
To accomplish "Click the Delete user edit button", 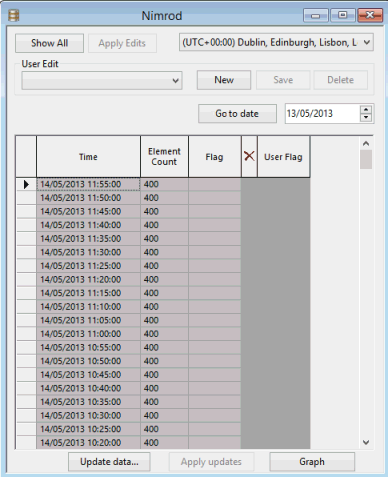I will click(x=340, y=80).
